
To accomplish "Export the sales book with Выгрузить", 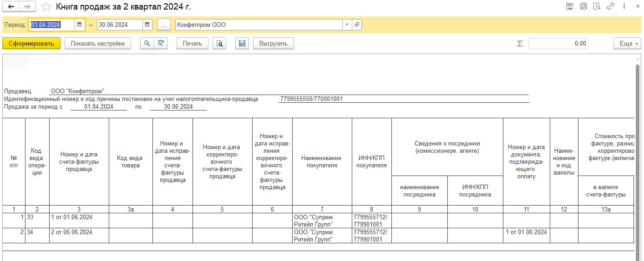I will [274, 43].
